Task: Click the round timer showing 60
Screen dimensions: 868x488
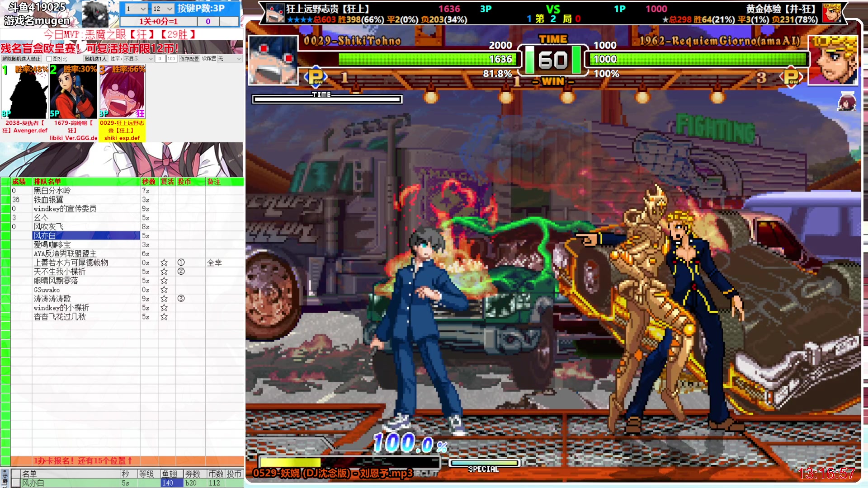Action: (553, 60)
